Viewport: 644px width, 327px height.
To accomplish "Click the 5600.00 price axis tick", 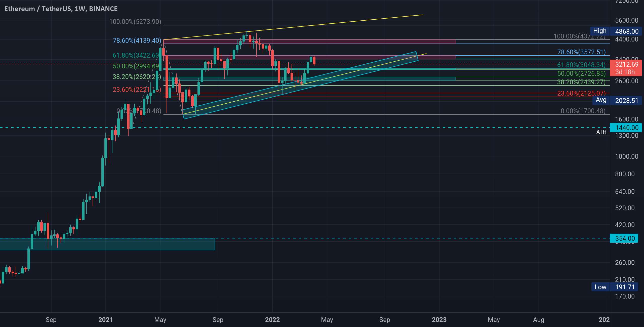I will coord(627,20).
